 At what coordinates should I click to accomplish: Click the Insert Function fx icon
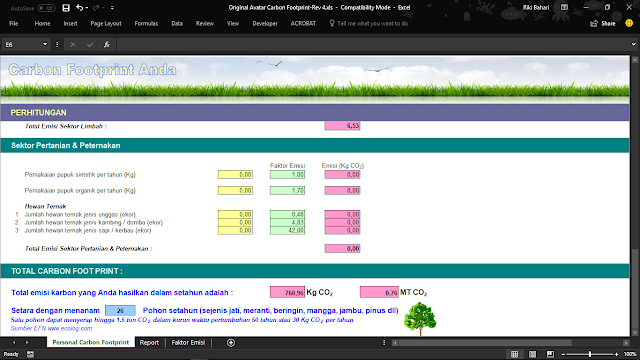pos(107,44)
